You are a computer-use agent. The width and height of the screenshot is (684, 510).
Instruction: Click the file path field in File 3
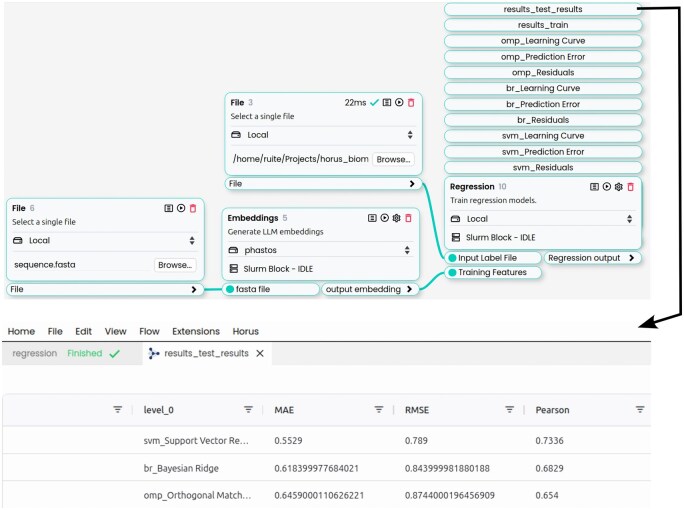pos(301,159)
